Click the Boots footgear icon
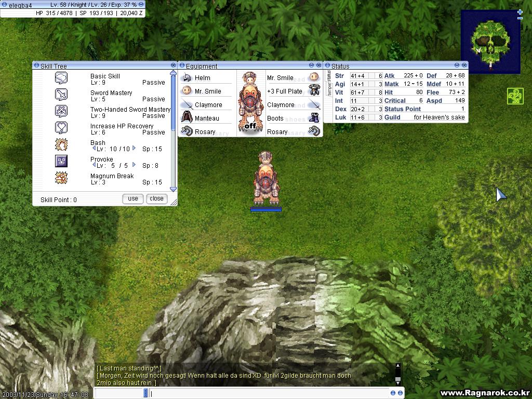The image size is (532, 399). [x=314, y=118]
